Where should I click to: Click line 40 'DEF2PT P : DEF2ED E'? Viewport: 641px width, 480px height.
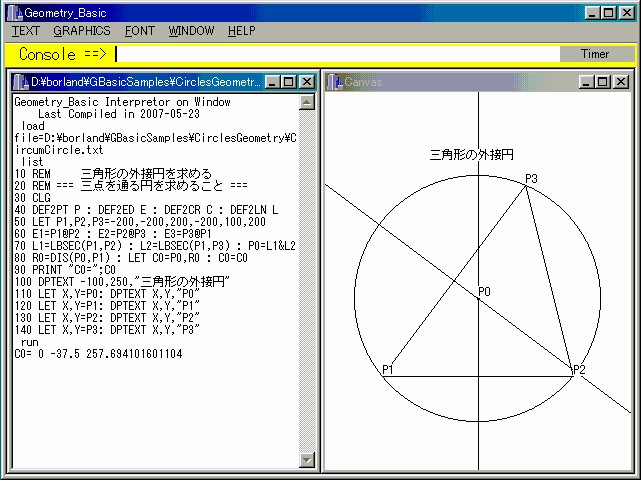(x=146, y=210)
